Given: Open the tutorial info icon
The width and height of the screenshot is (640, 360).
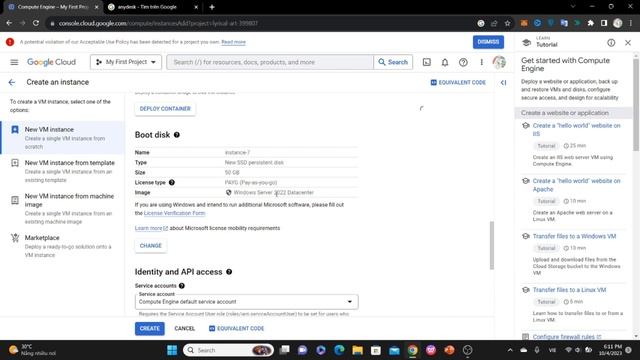Looking at the screenshot, I should tap(611, 43).
